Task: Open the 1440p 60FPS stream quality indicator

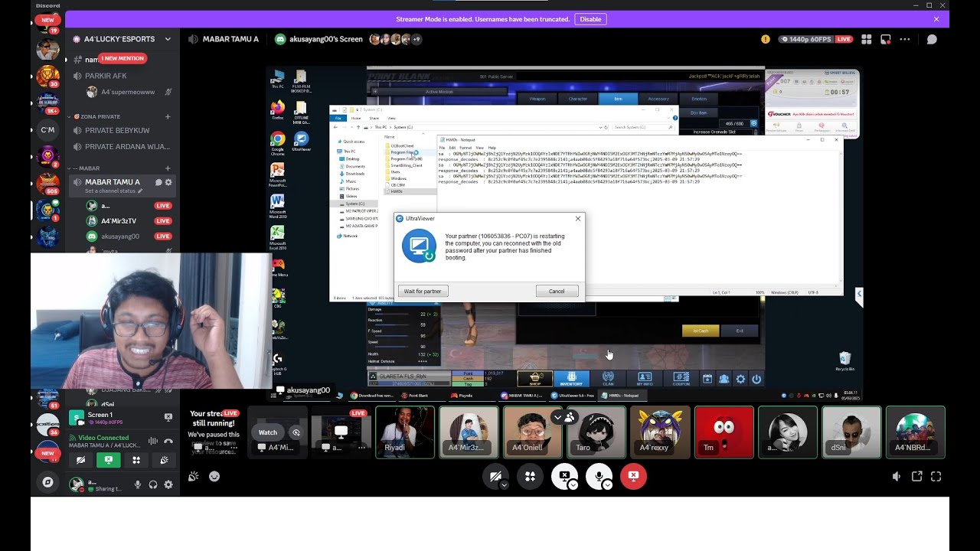Action: pos(816,39)
